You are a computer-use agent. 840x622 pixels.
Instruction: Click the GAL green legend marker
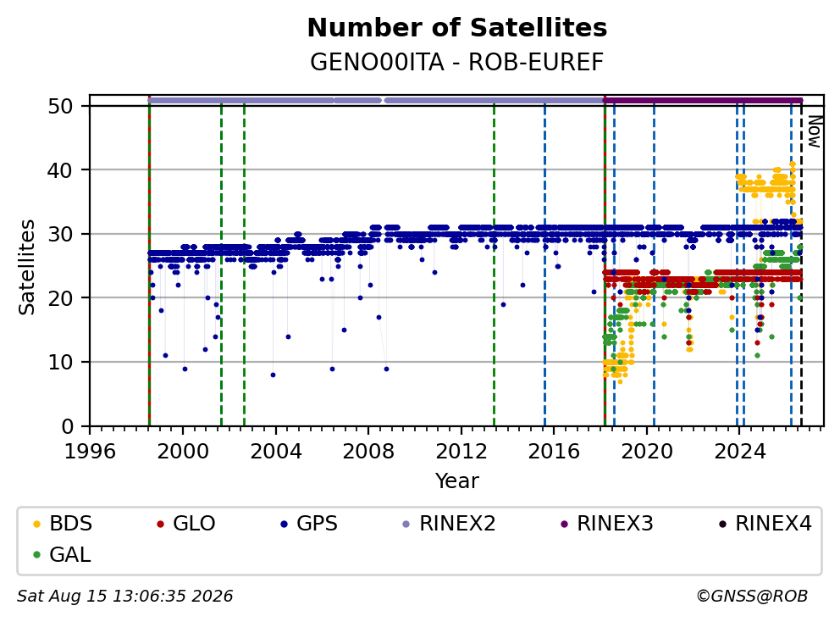[x=36, y=555]
